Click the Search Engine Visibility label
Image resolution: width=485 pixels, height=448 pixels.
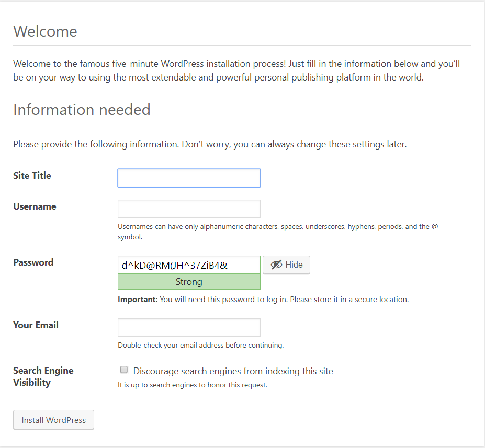click(43, 376)
